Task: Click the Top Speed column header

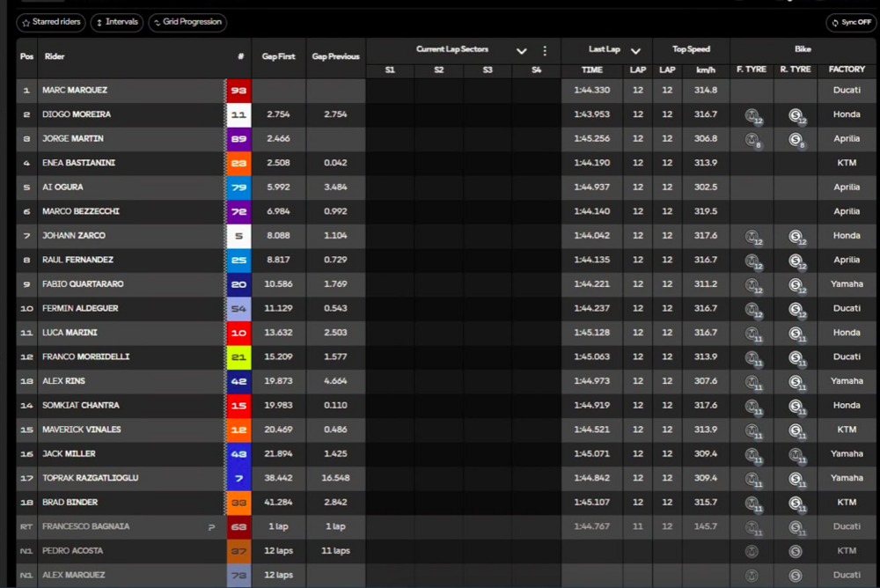Action: tap(691, 49)
